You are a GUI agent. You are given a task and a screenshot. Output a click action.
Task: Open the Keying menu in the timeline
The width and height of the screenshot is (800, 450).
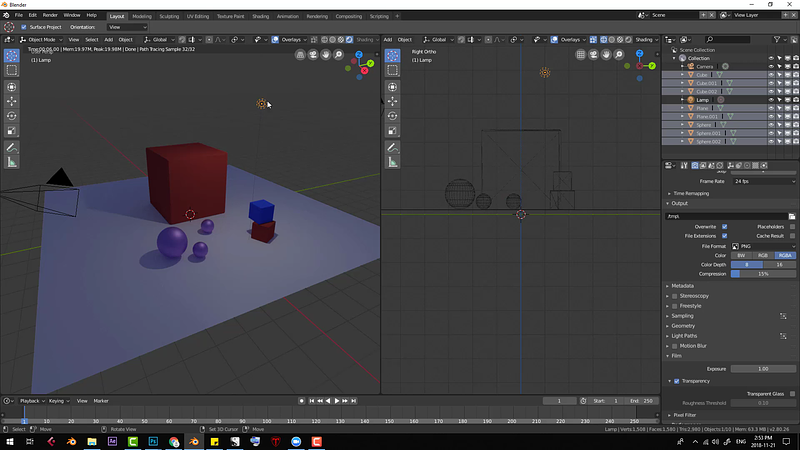click(58, 401)
